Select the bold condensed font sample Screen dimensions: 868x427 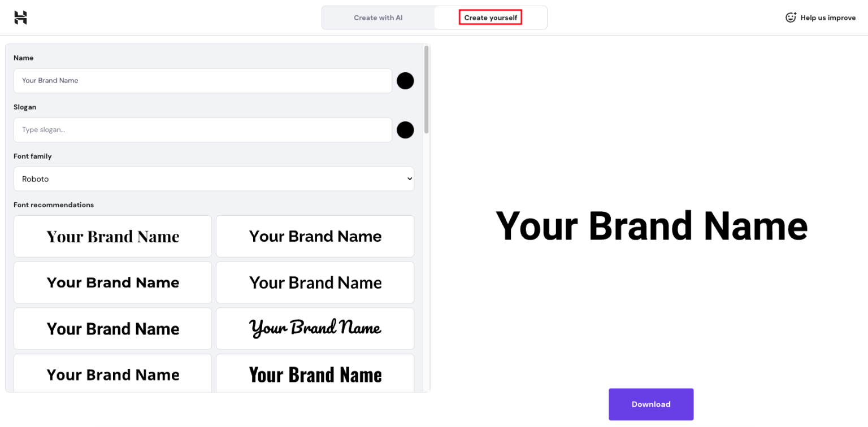(315, 374)
